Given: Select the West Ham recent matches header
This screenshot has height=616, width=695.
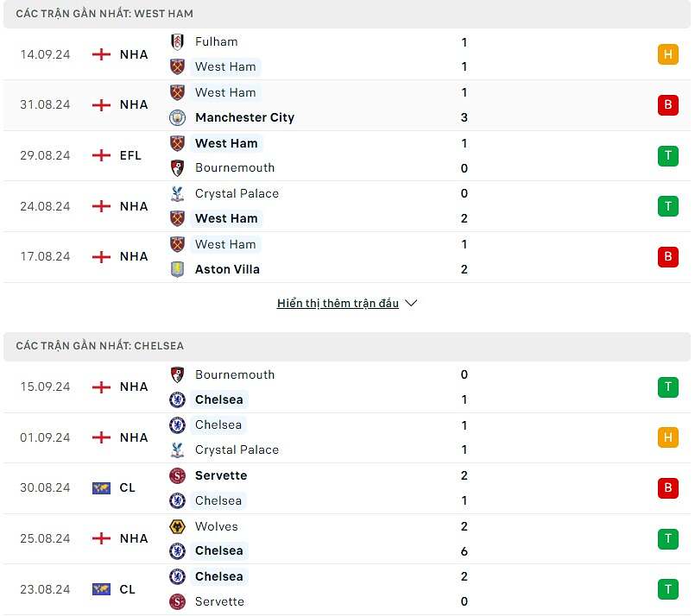Looking at the screenshot, I should pos(104,14).
